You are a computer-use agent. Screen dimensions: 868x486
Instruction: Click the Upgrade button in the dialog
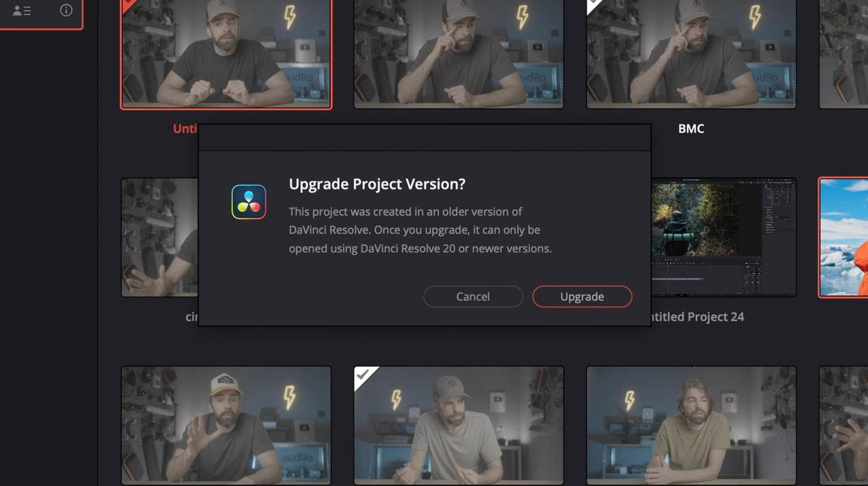pyautogui.click(x=582, y=297)
